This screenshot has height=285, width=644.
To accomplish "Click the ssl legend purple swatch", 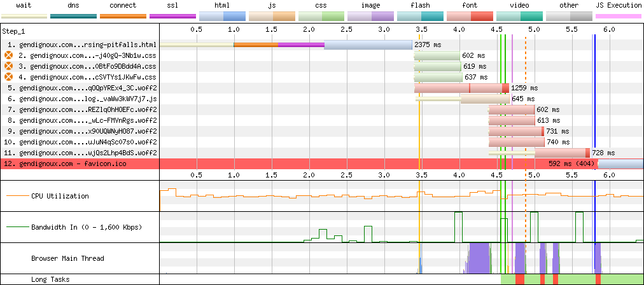I will click(172, 16).
